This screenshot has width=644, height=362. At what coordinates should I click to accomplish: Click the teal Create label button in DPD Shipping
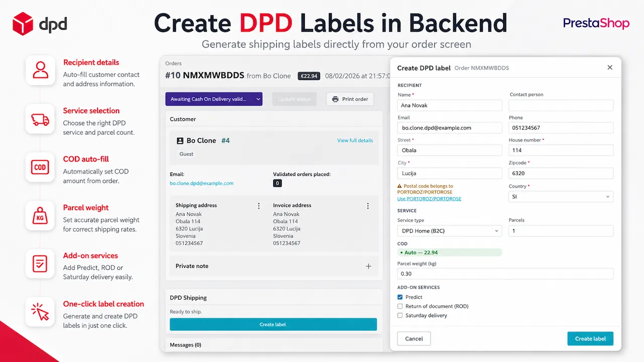pyautogui.click(x=273, y=324)
